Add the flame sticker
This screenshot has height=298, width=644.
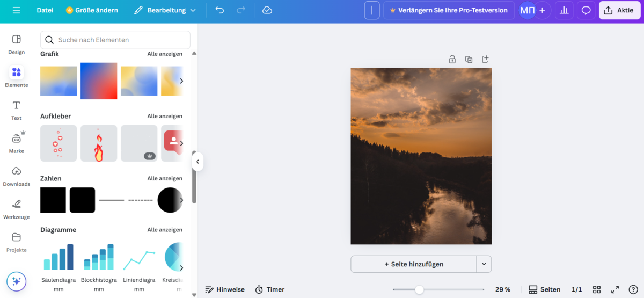99,143
